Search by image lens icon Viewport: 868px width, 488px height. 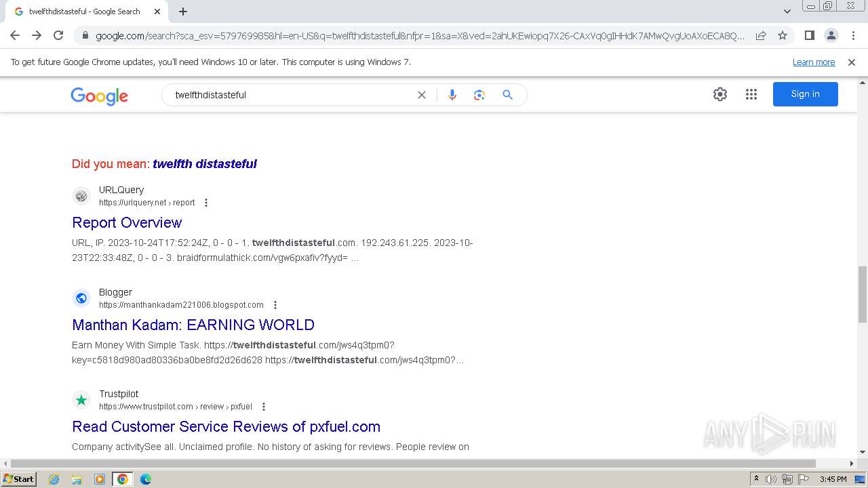[479, 95]
